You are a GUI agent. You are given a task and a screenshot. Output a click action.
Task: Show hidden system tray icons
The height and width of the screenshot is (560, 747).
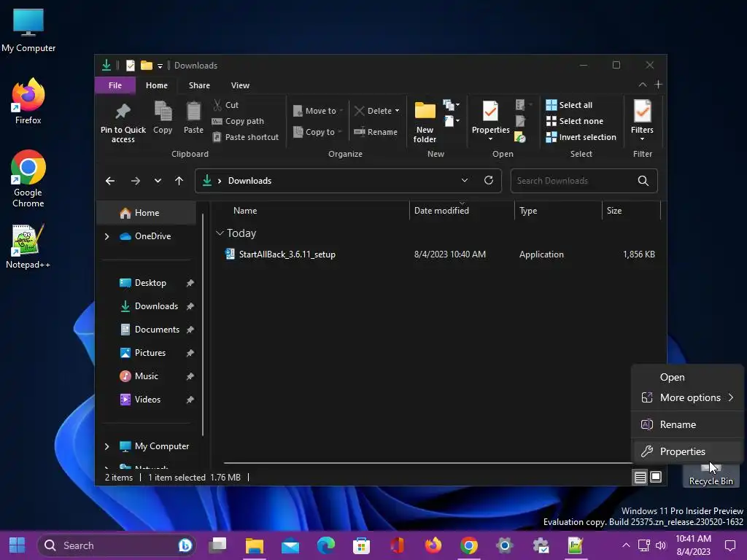pyautogui.click(x=626, y=545)
